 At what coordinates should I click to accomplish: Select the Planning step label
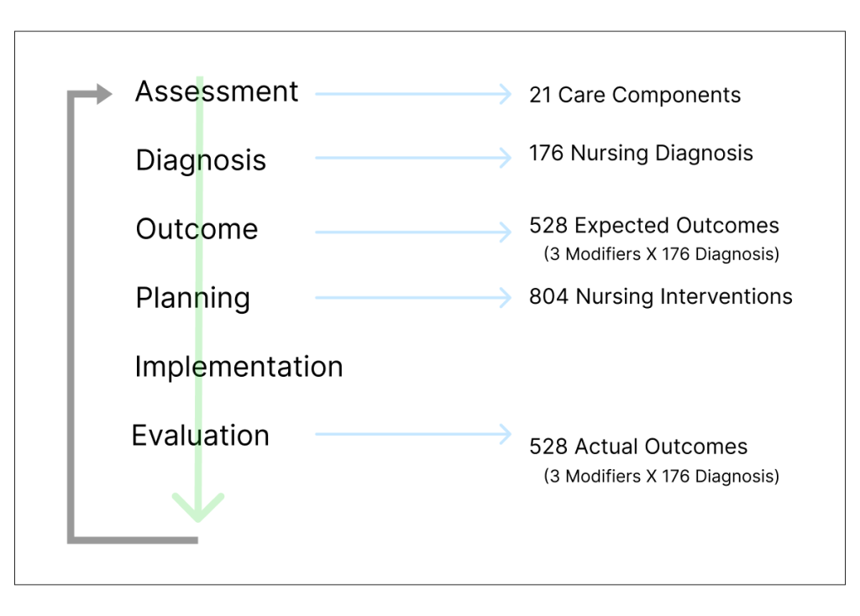point(193,299)
